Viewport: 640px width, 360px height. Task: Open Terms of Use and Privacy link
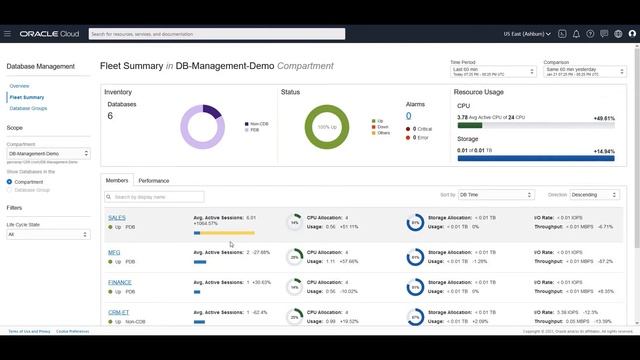click(29, 331)
